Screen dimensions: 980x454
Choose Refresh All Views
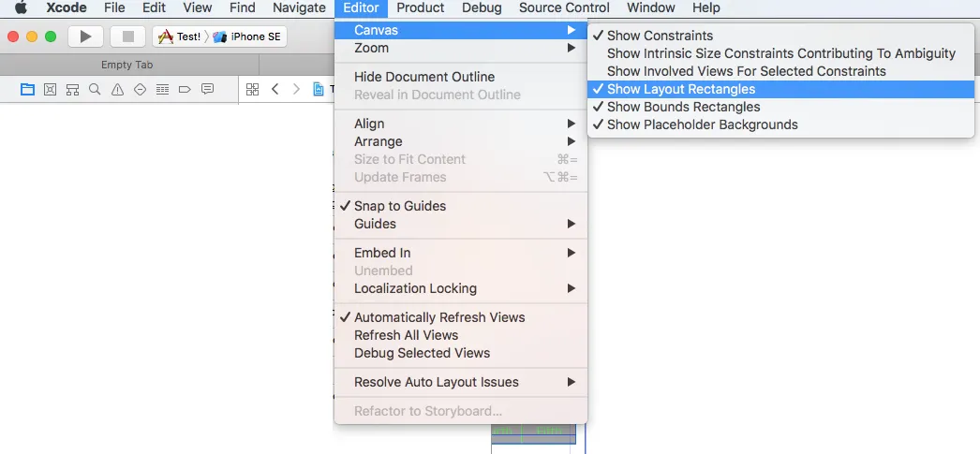click(x=461, y=335)
